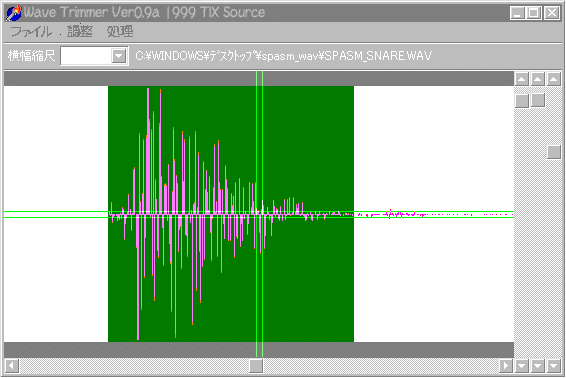Image resolution: width=566 pixels, height=378 pixels.
Task: Click the SPASM_SNARE.WAV file path text
Action: point(283,56)
